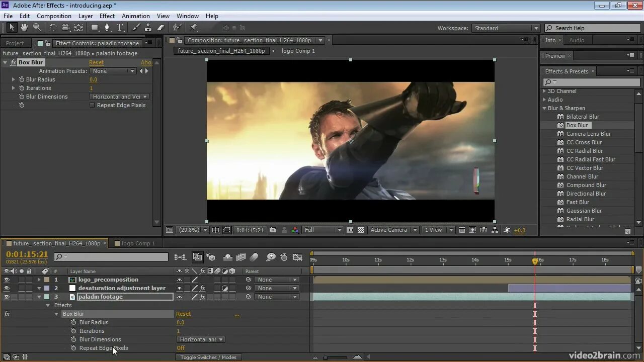Viewport: 644px width, 362px height.
Task: Select the Pen tool
Action: [108, 28]
